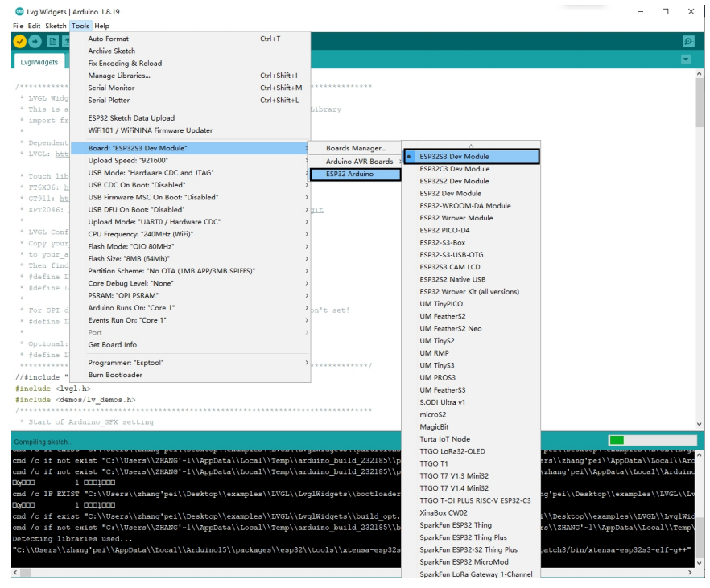710x588 pixels.
Task: Pick ESP32 Wrover Module from board list
Action: pos(456,218)
